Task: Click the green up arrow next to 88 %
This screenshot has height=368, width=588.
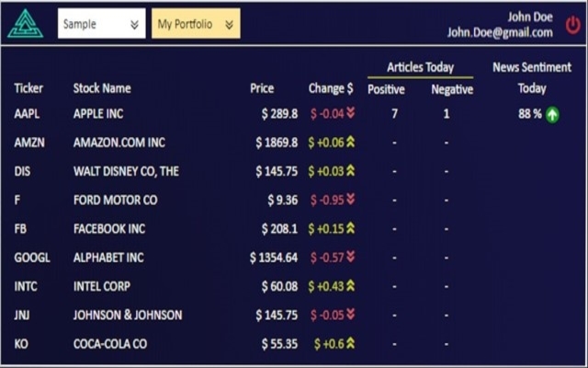Action: [x=552, y=114]
